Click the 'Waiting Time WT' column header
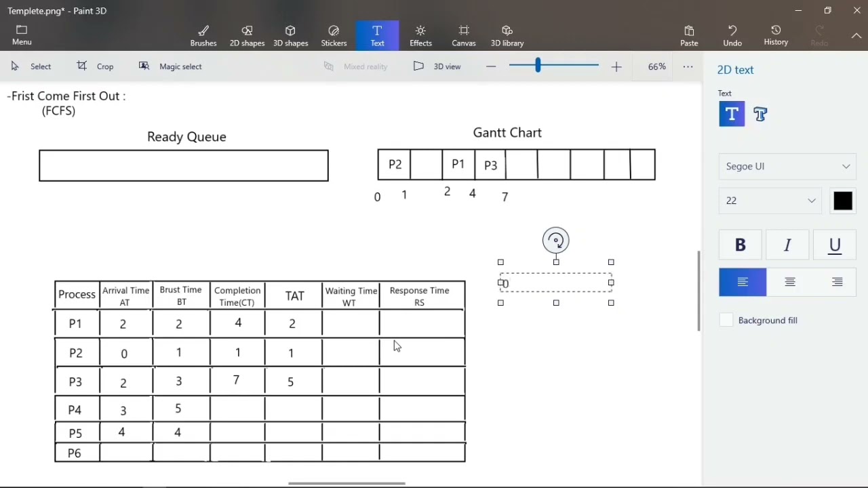 [351, 296]
